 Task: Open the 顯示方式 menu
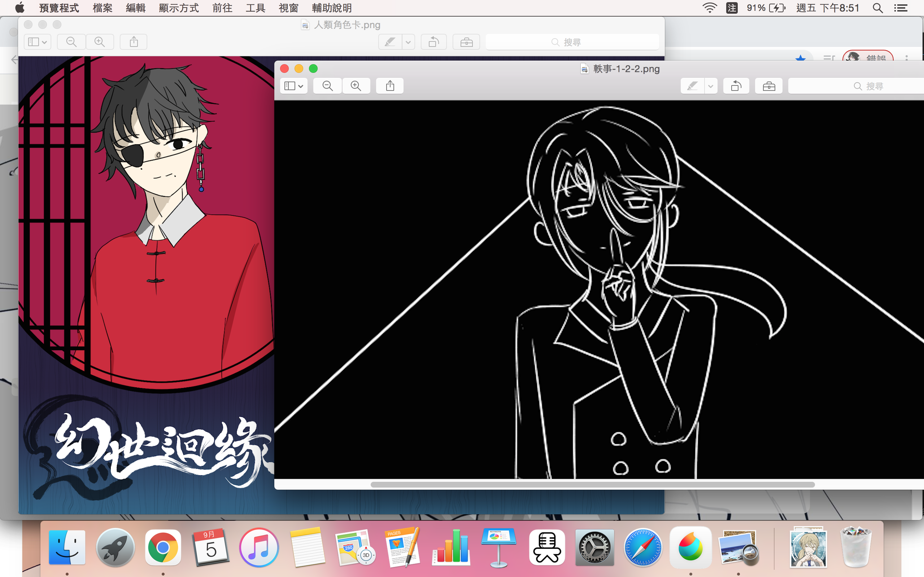click(179, 8)
